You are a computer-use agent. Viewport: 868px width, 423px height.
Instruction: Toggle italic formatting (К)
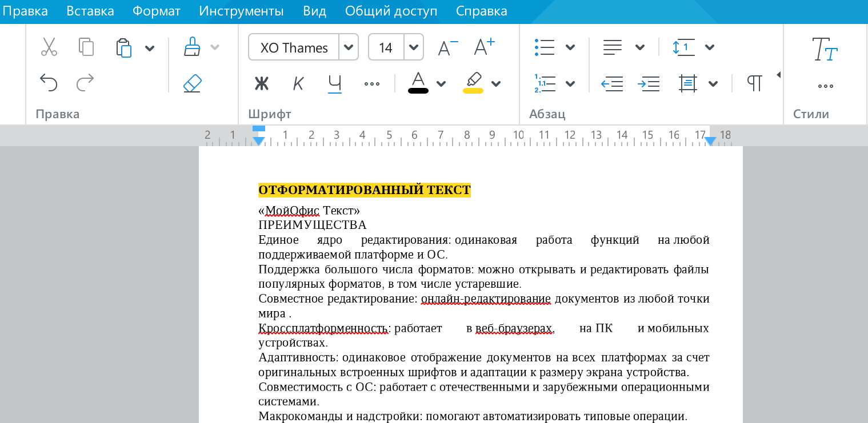coord(298,84)
